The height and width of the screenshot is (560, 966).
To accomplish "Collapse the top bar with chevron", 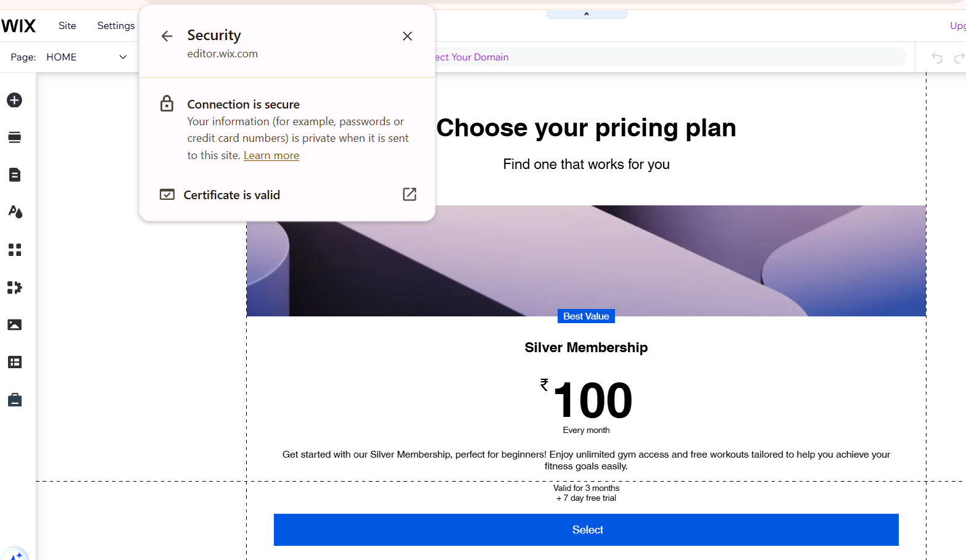I will [586, 14].
